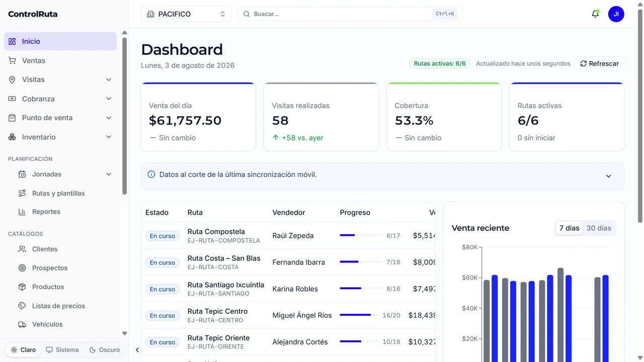Click the Refrescar button
Image resolution: width=644 pixels, height=362 pixels.
(x=599, y=63)
